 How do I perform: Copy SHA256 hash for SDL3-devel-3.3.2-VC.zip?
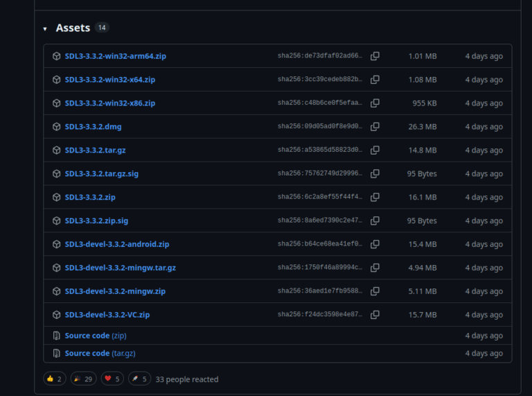pos(375,315)
